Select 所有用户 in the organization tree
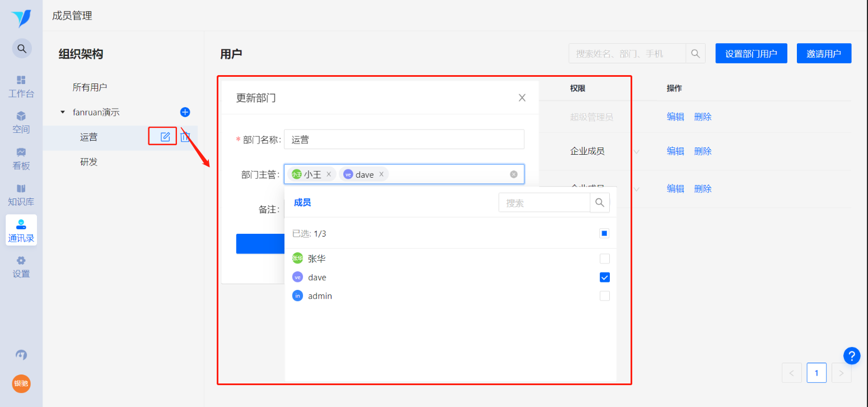This screenshot has height=407, width=868. pos(90,87)
